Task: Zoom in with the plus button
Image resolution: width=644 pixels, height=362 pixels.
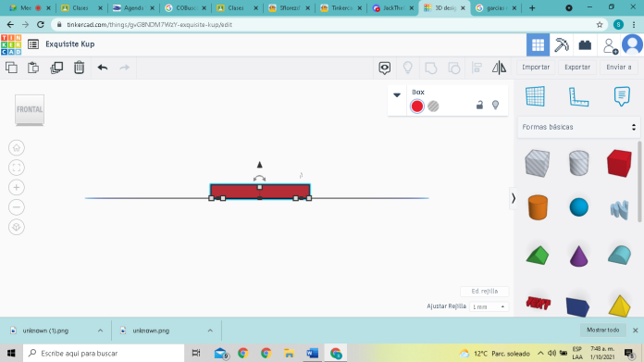Action: [17, 187]
